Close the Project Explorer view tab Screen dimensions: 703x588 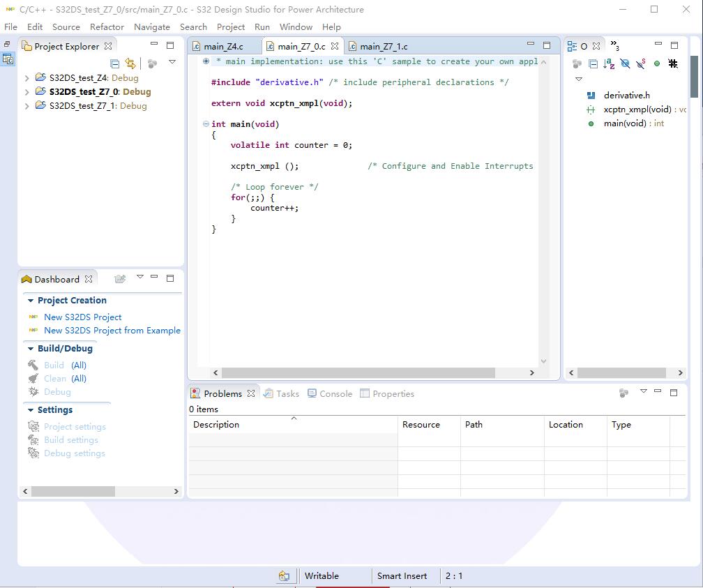point(108,46)
